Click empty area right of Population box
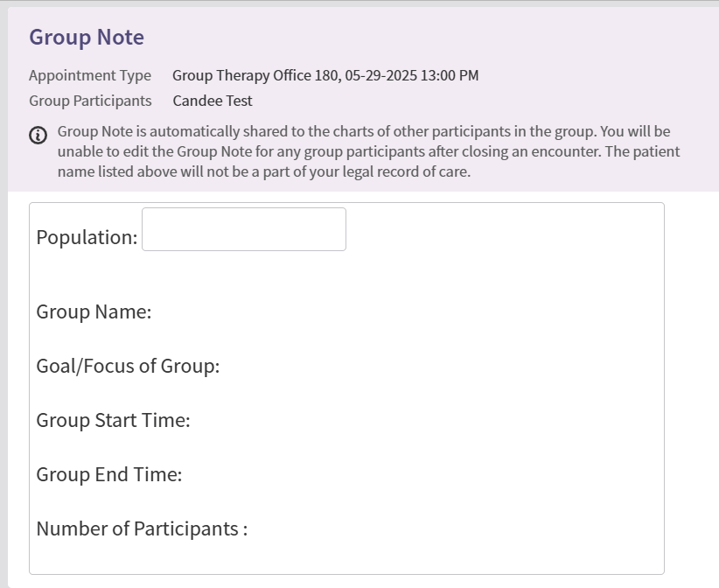The height and width of the screenshot is (588, 719). coord(499,229)
